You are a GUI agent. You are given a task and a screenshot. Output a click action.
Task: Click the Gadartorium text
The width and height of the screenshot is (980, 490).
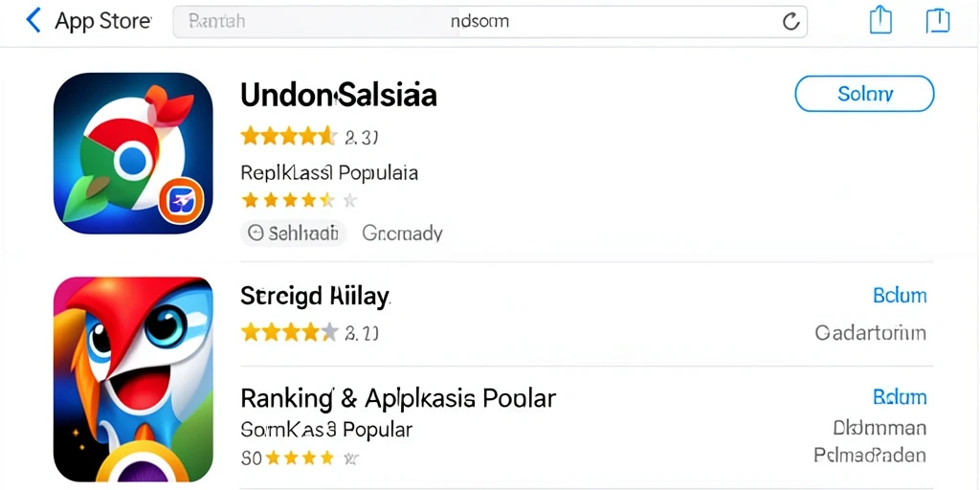pyautogui.click(x=871, y=332)
